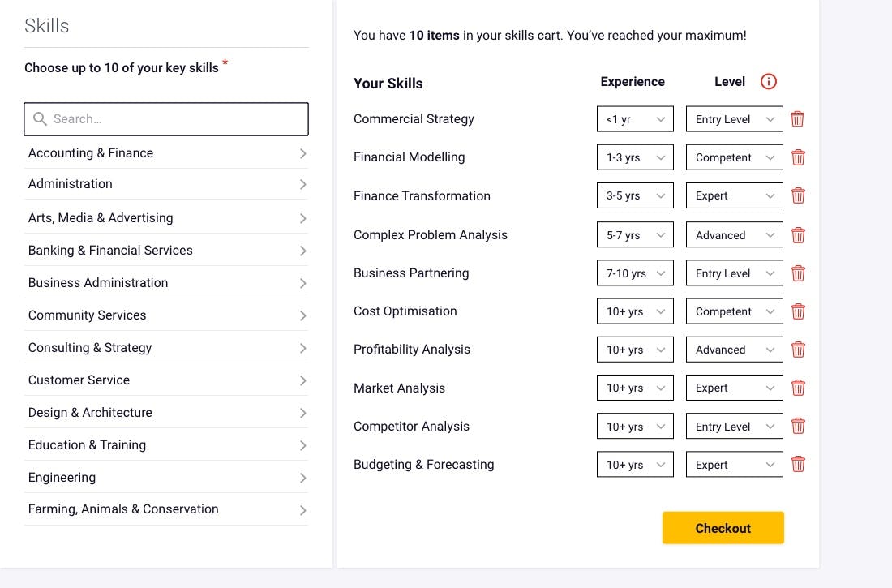Change Experience for Business Partnering
This screenshot has height=588, width=892.
(635, 273)
